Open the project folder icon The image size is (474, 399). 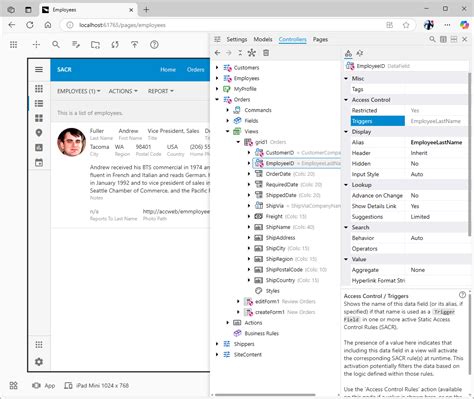tap(95, 45)
